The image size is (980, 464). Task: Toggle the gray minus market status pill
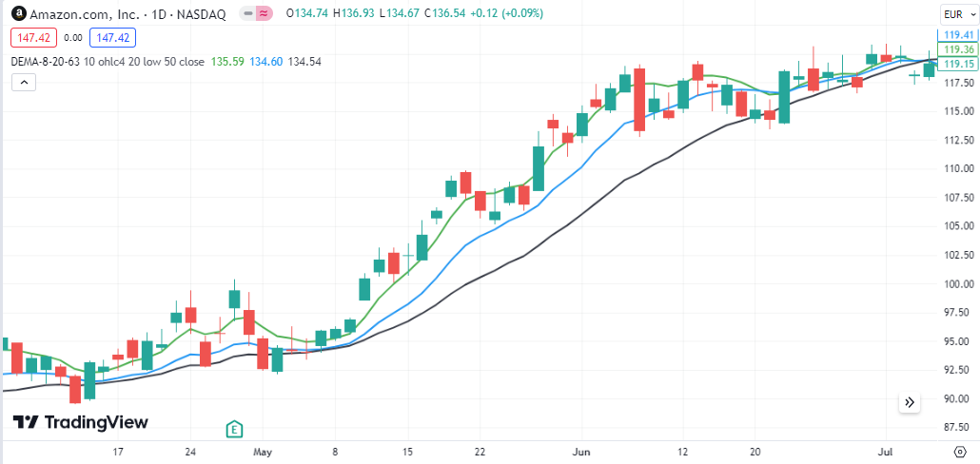point(248,13)
